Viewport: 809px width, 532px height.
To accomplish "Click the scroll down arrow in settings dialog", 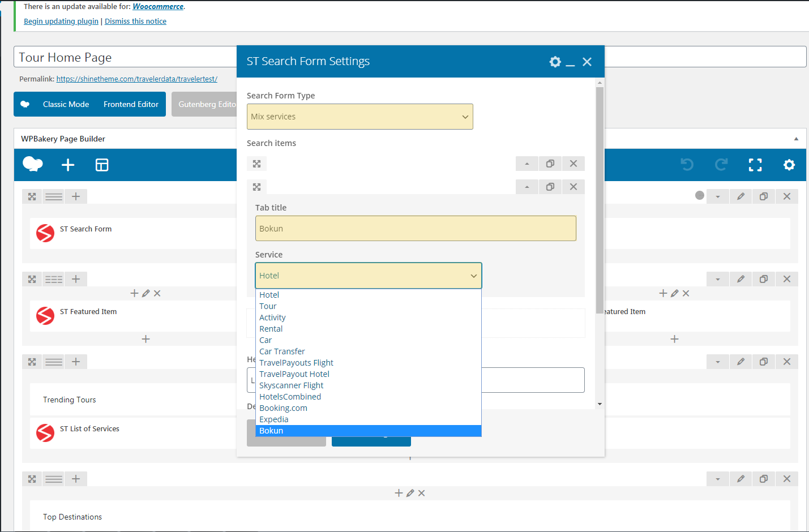I will pyautogui.click(x=600, y=404).
